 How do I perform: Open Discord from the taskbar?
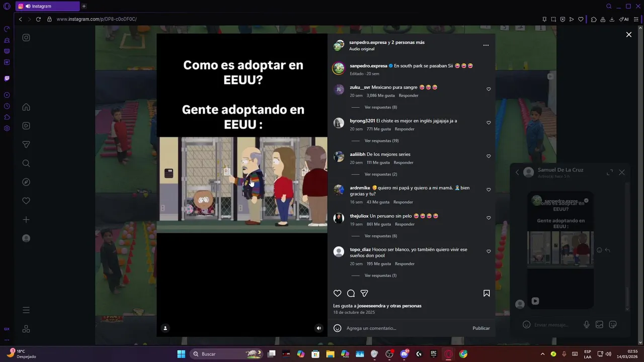[x=404, y=354]
